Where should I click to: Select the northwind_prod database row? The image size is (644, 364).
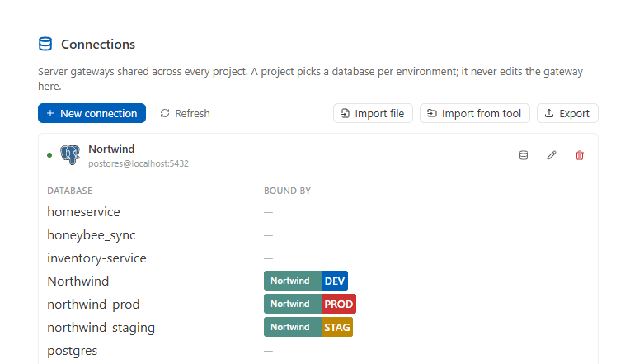[x=318, y=304]
